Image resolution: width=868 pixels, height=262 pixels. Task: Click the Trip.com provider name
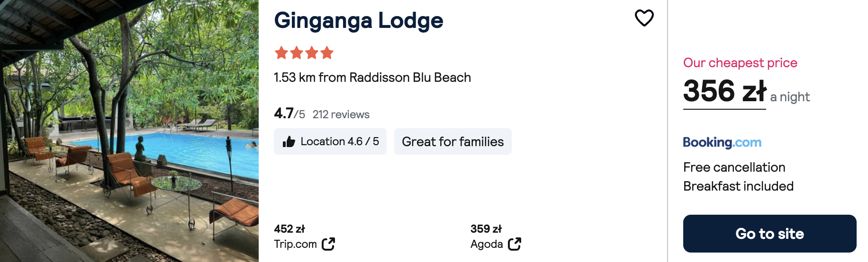[x=295, y=244]
